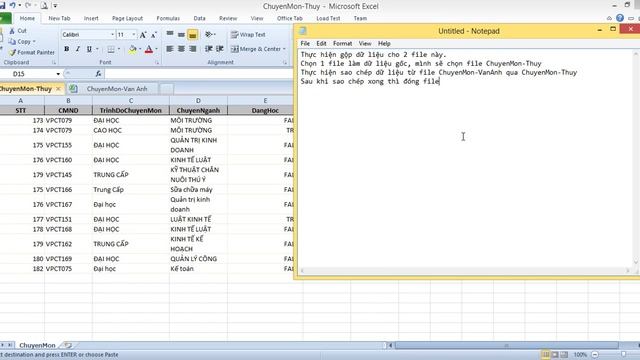Image resolution: width=640 pixels, height=360 pixels.
Task: Click the Decrease Indent icon
Action: pyautogui.click(x=209, y=49)
